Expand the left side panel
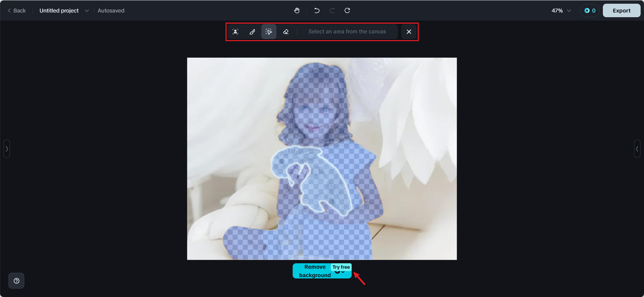 pos(7,149)
